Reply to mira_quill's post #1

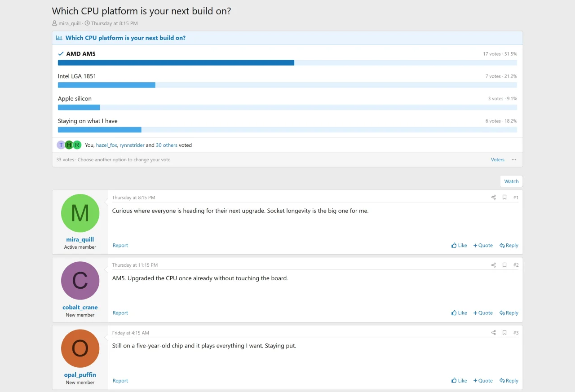coord(509,246)
